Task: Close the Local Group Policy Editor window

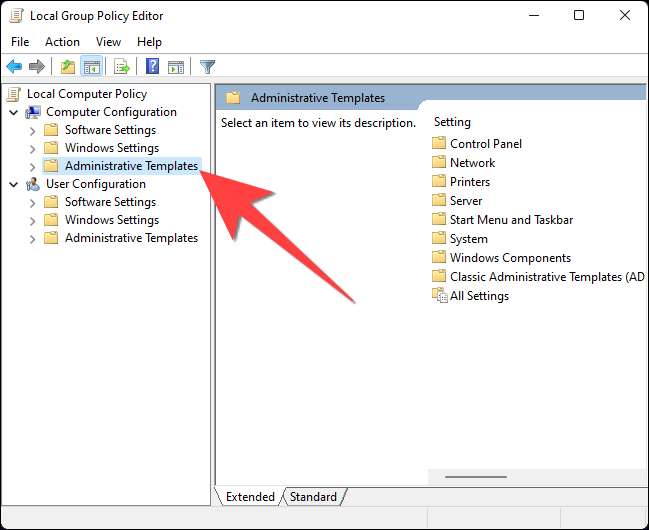Action: tap(625, 15)
